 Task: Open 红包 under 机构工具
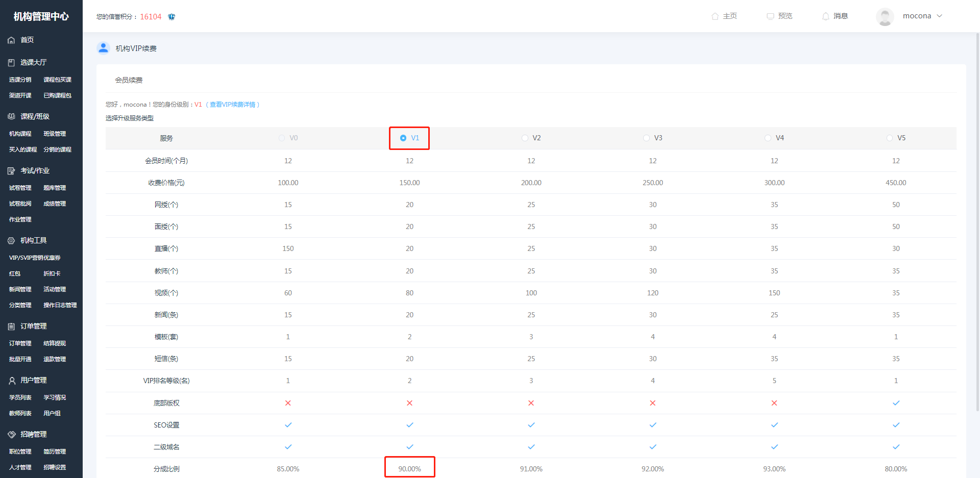[x=15, y=274]
